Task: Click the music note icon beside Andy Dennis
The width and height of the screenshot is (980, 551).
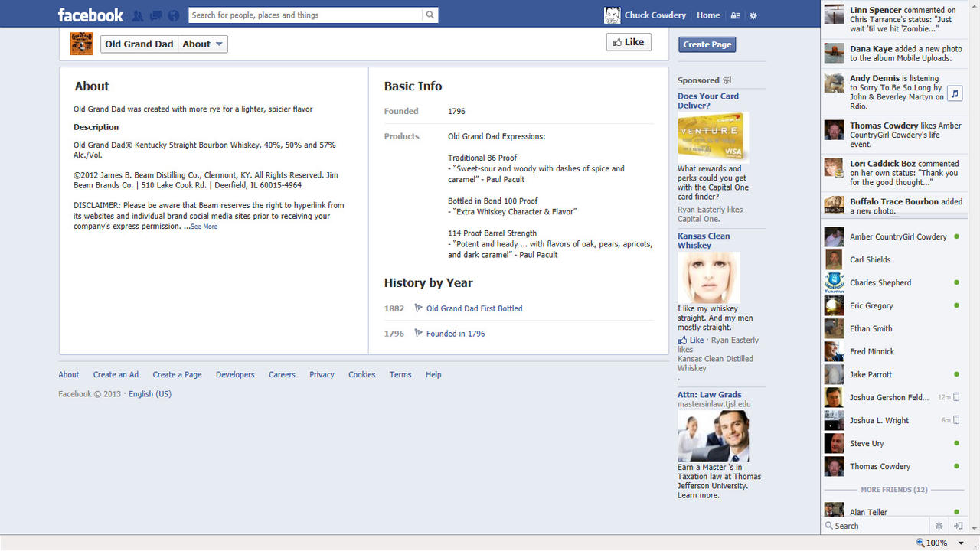Action: [954, 93]
